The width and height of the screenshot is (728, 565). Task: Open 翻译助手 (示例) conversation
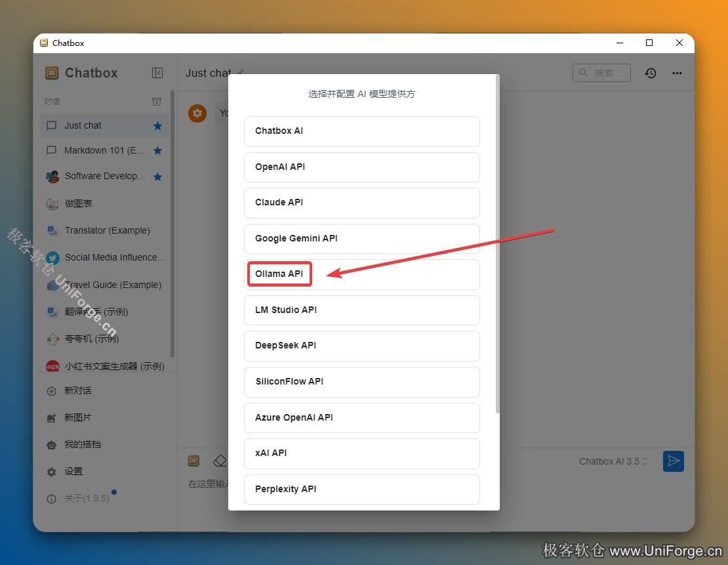pyautogui.click(x=104, y=312)
